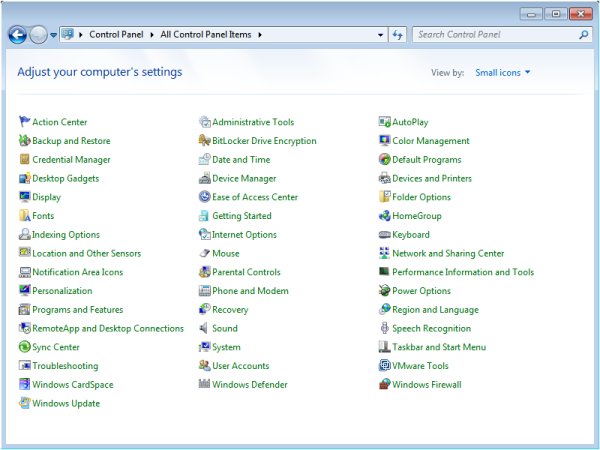This screenshot has width=600, height=450.
Task: Open the Action Center flag icon
Action: [x=24, y=122]
